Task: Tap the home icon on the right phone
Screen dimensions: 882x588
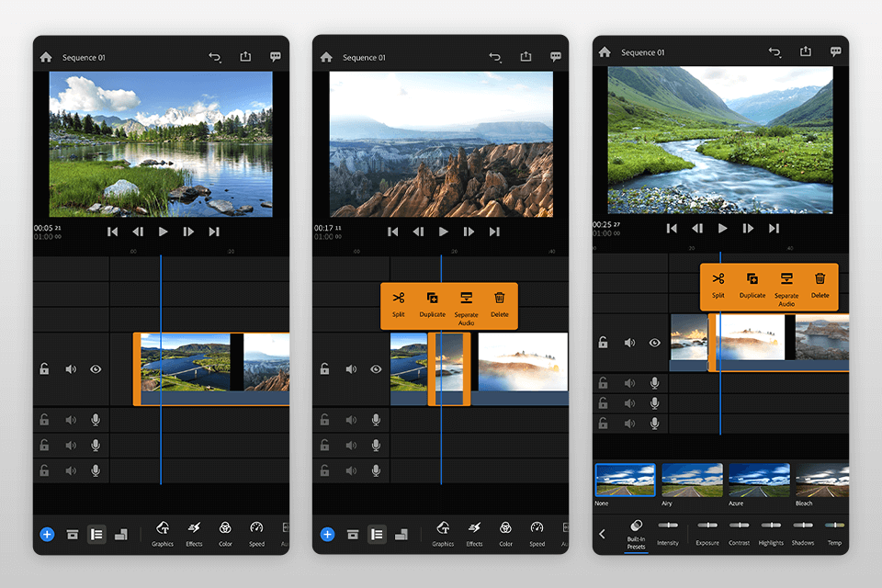Action: (x=605, y=51)
